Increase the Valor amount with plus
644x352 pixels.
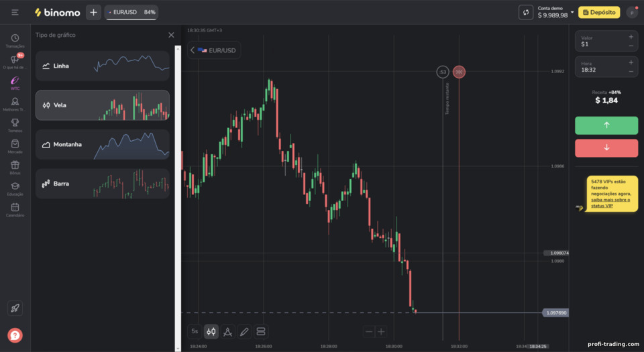pos(631,37)
